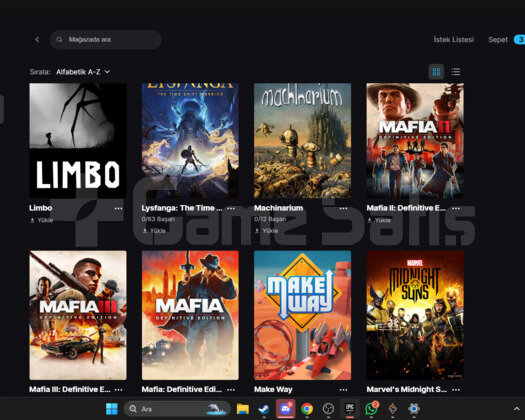Click the Mağazada ara search field
The width and height of the screenshot is (525, 420).
click(106, 40)
